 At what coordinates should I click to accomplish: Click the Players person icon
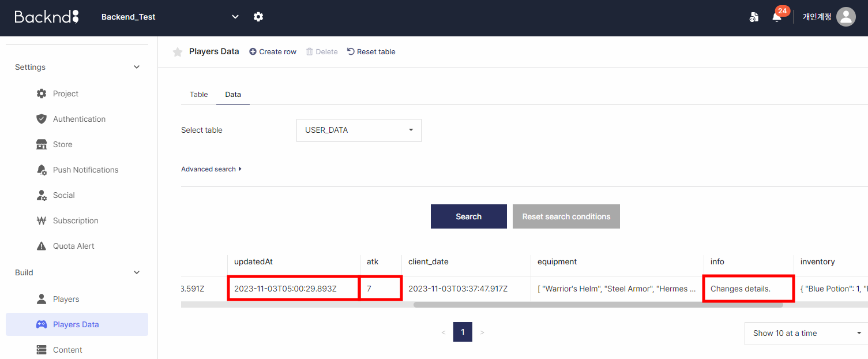pyautogui.click(x=41, y=299)
